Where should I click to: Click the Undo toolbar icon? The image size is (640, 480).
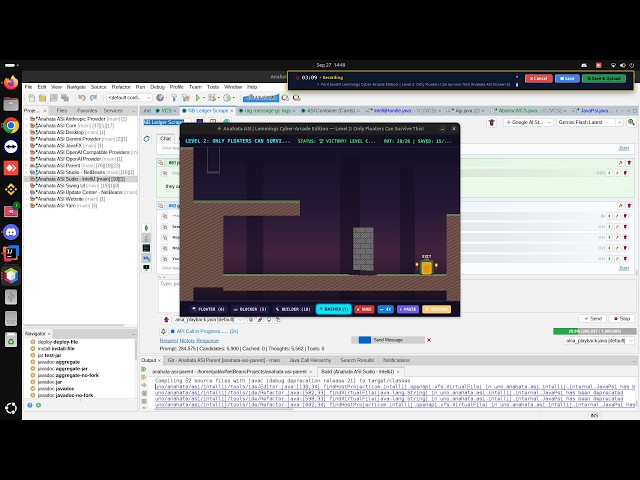(x=82, y=98)
